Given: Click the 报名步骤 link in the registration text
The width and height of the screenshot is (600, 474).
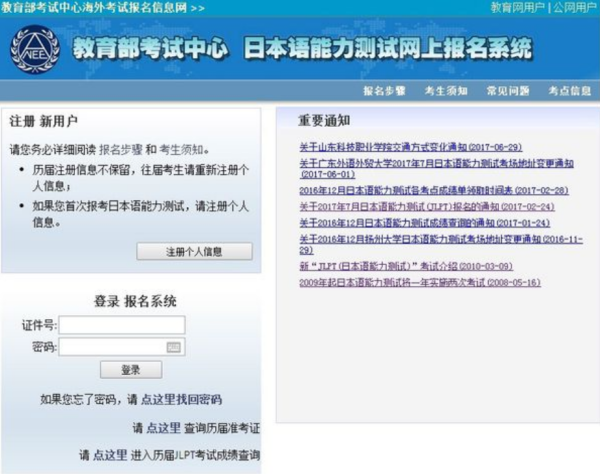Looking at the screenshot, I should coord(121,150).
